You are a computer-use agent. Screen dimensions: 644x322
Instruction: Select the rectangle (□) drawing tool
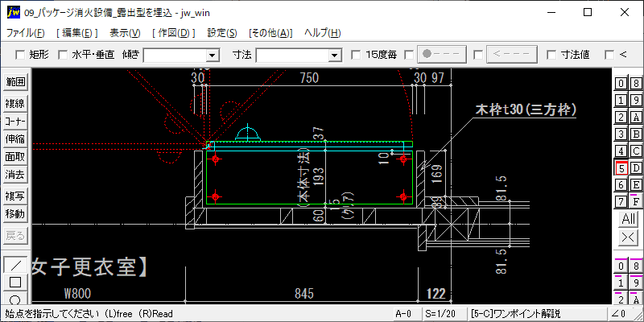[15, 283]
